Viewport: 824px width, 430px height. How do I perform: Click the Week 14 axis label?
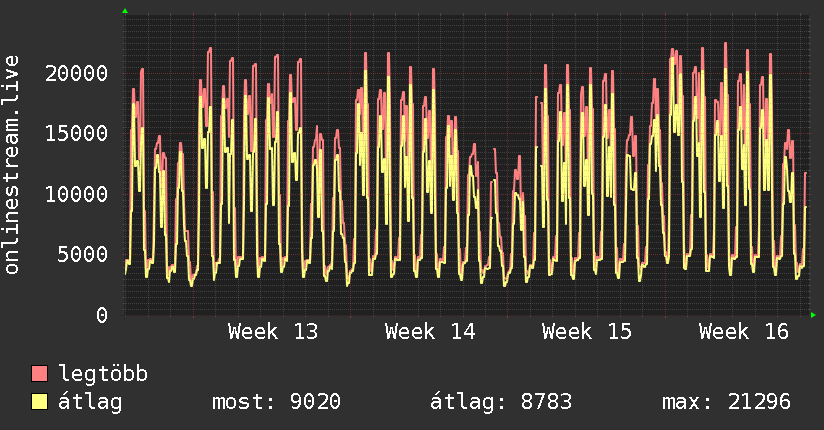pyautogui.click(x=430, y=332)
